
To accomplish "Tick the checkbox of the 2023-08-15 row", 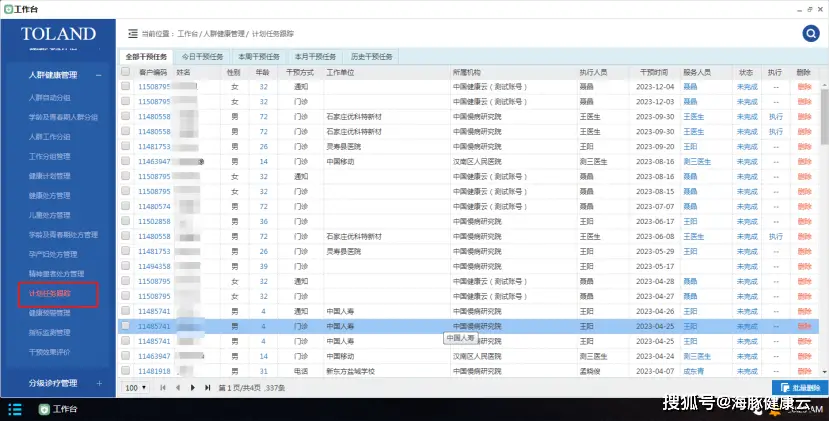I will coord(125,191).
